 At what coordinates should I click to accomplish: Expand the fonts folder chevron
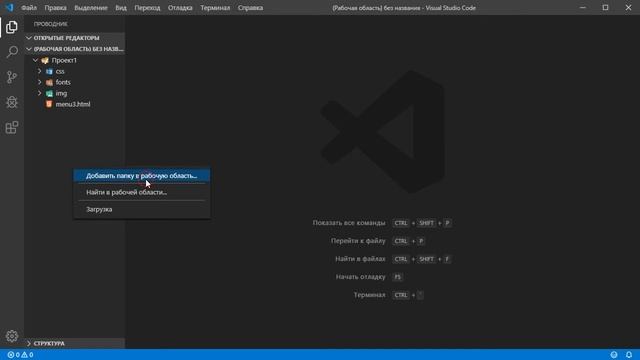pos(40,82)
